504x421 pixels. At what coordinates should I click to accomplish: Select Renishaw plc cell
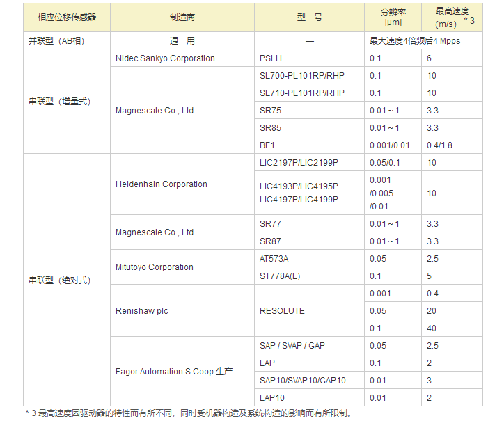pyautogui.click(x=182, y=311)
